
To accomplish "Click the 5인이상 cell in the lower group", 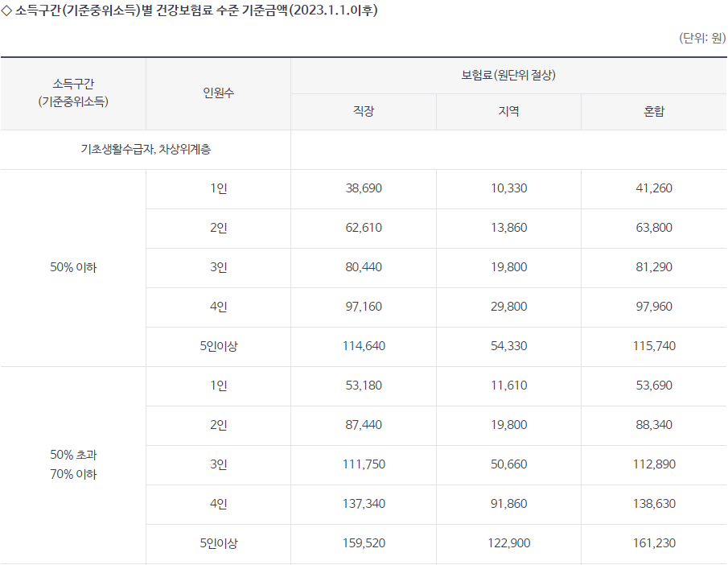I will [x=217, y=543].
